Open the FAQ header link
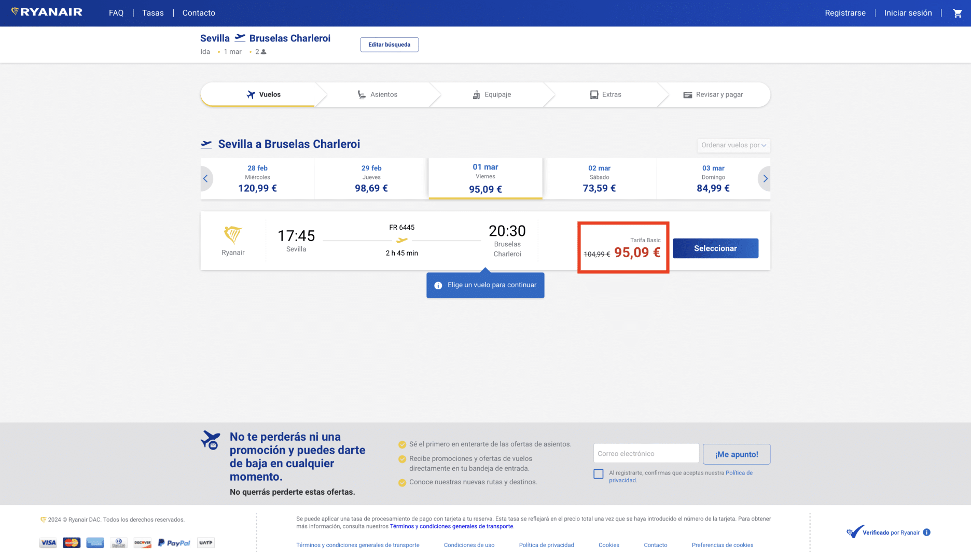The height and width of the screenshot is (560, 971). pyautogui.click(x=116, y=13)
